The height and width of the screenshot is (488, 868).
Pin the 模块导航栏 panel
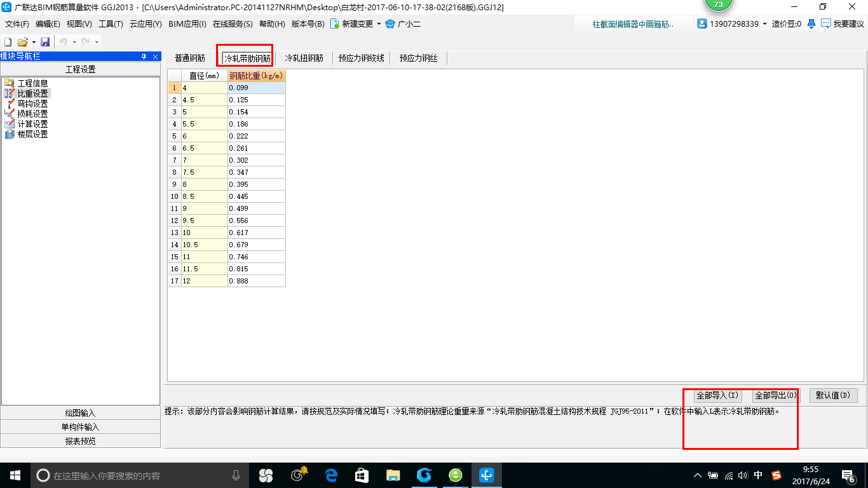point(144,57)
